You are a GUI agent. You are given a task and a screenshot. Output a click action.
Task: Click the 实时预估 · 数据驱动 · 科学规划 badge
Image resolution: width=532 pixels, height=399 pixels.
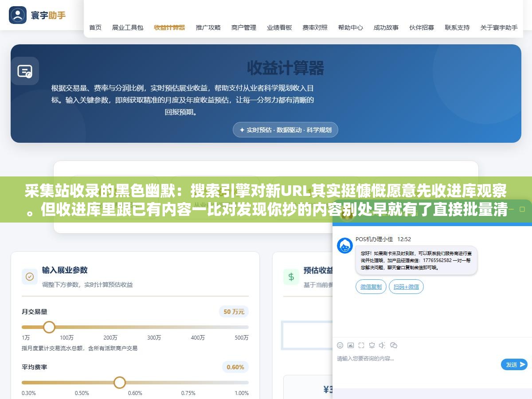286,130
